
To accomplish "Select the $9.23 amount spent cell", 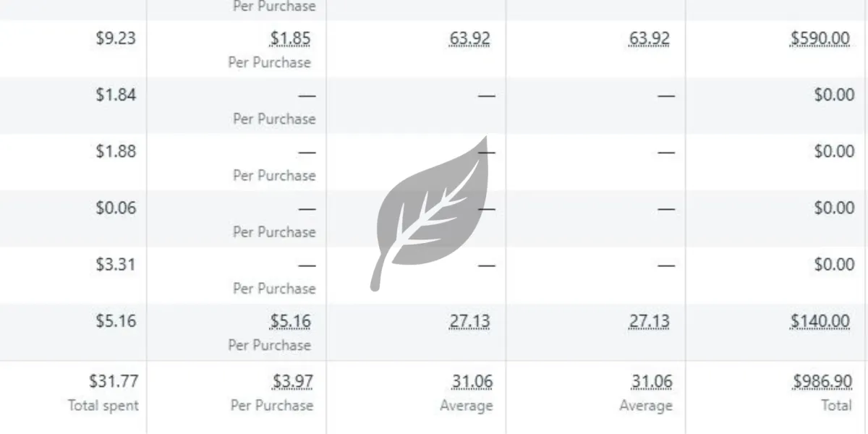I will [116, 38].
